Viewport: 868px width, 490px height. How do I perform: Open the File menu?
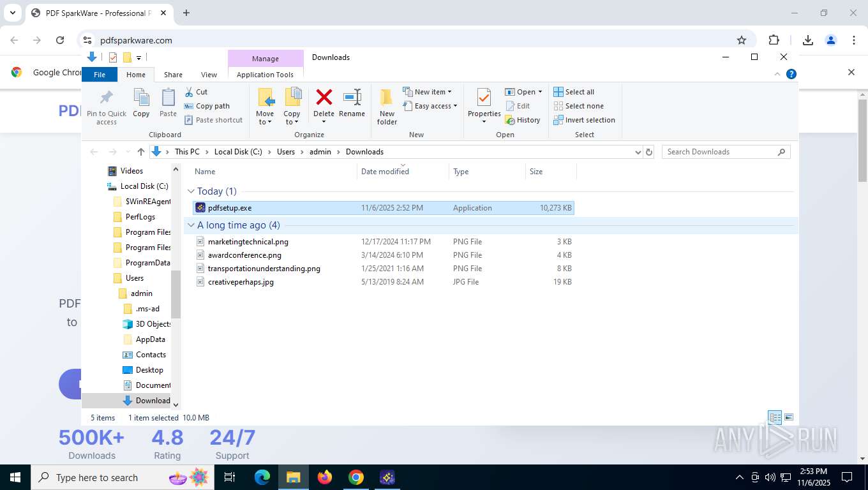[100, 75]
